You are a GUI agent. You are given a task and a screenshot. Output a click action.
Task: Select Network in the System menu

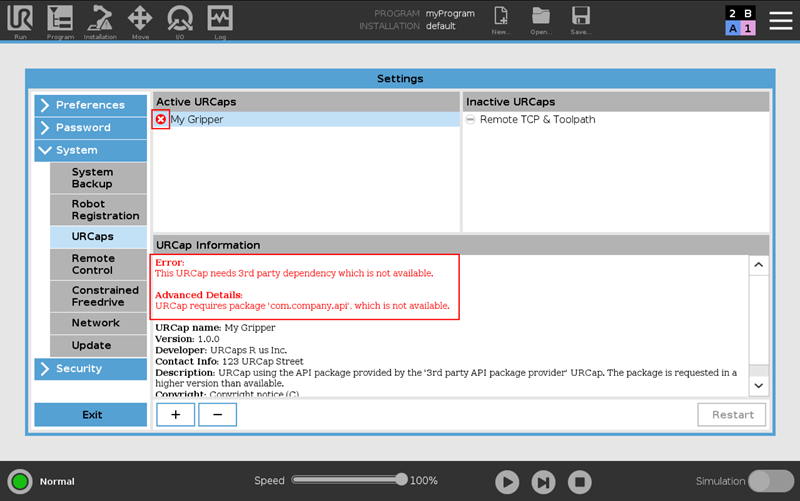coord(96,323)
